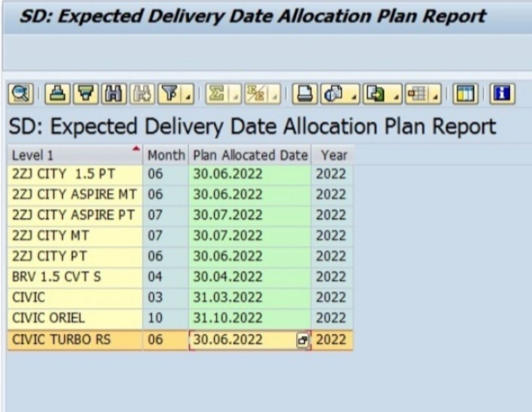Click the Month column header
This screenshot has width=532, height=412.
tap(166, 155)
